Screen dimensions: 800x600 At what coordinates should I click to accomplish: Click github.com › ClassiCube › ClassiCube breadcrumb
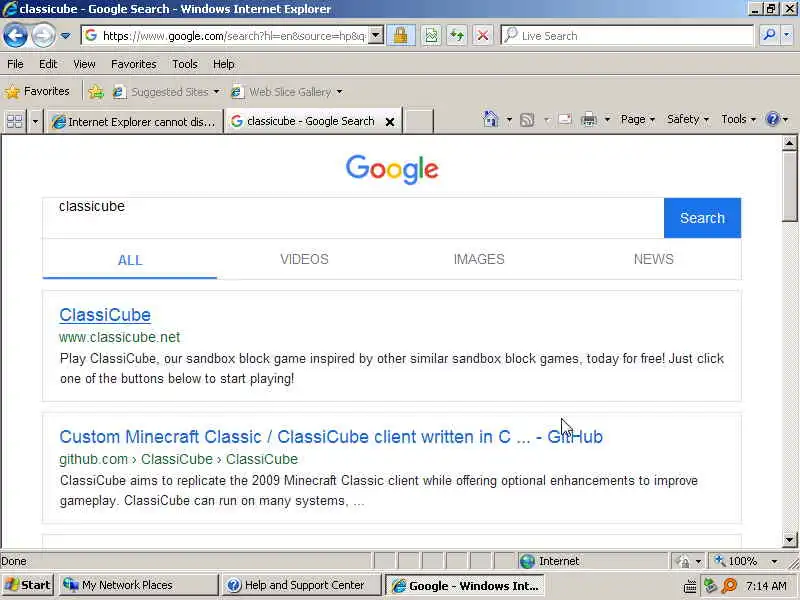[x=178, y=459]
